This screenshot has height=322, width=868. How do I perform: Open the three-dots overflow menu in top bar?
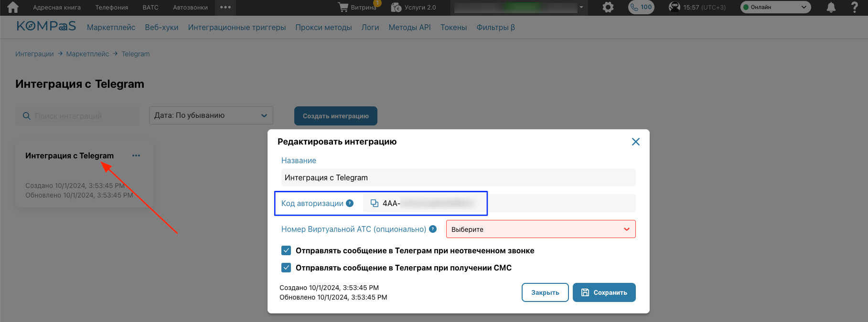coord(225,7)
